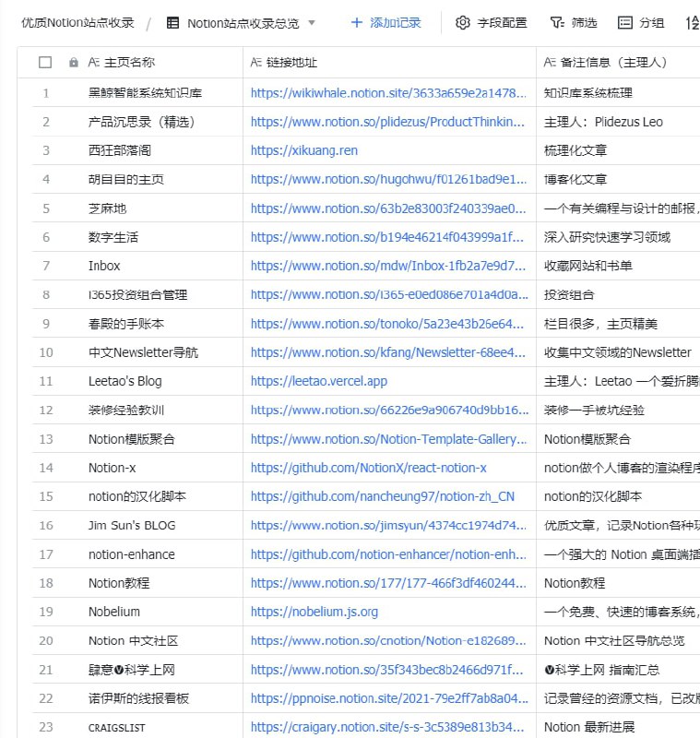Open the wikiwhale.notion.site link
The height and width of the screenshot is (738, 700).
point(388,93)
